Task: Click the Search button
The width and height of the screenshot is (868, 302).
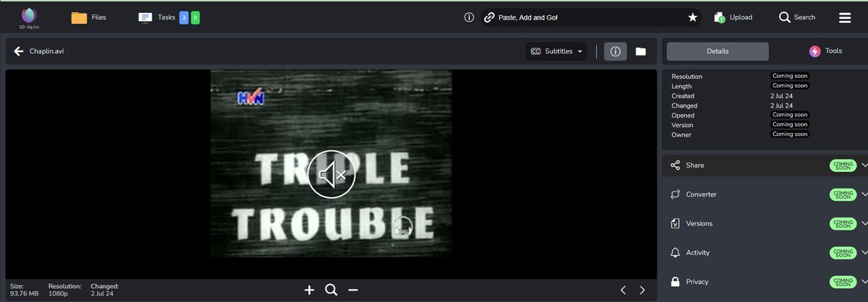Action: [796, 17]
